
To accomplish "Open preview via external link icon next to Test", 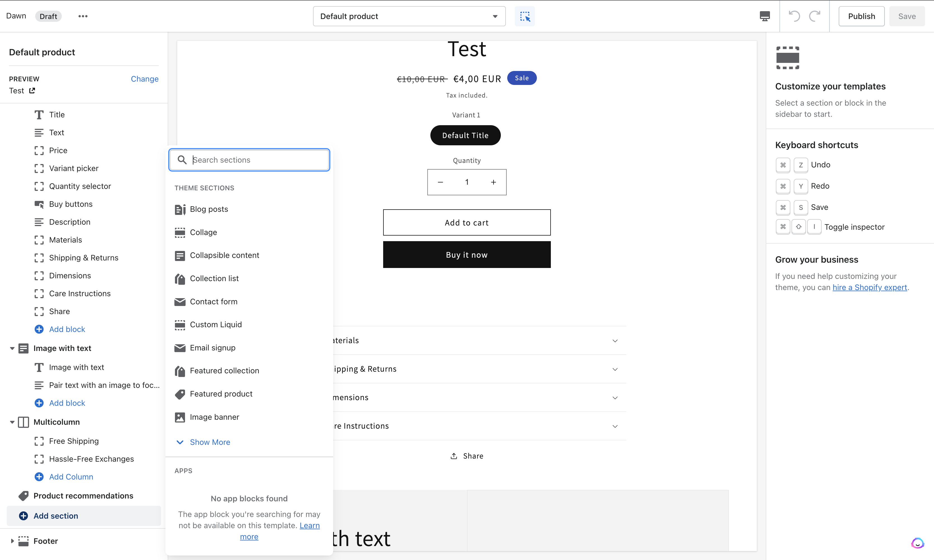I will point(32,91).
